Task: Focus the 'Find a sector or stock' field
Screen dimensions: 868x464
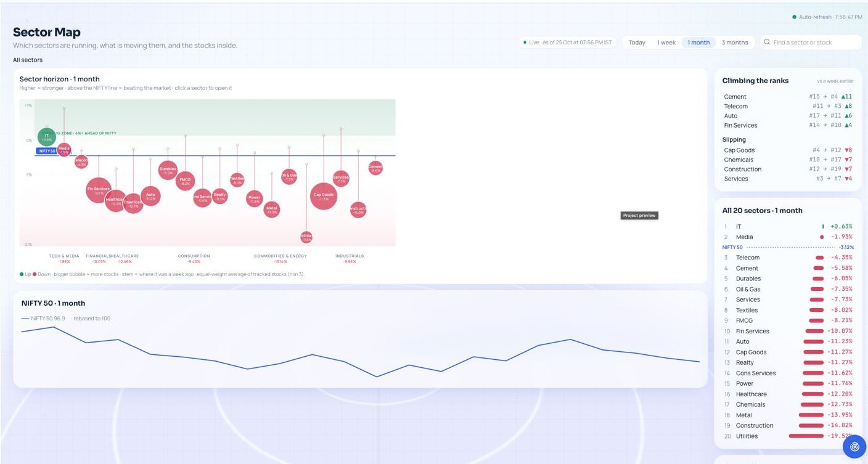Action: coord(811,43)
